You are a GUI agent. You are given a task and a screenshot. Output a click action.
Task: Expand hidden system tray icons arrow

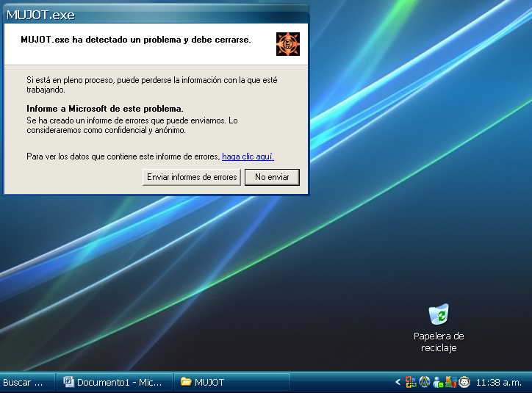398,382
